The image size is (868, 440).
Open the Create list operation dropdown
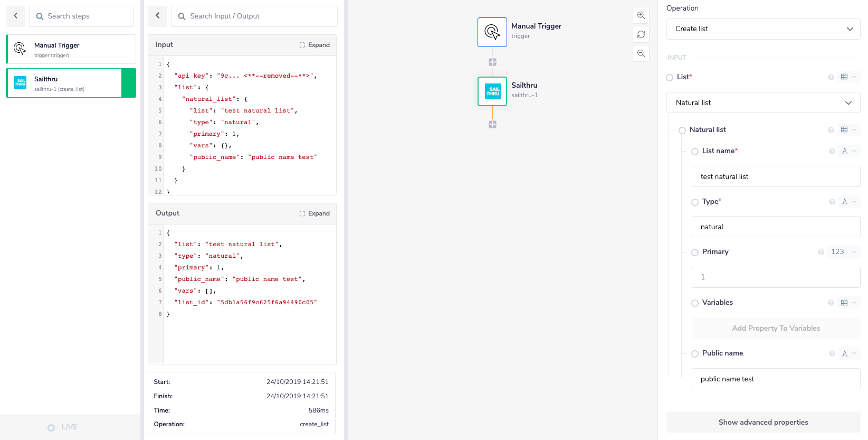(x=763, y=29)
